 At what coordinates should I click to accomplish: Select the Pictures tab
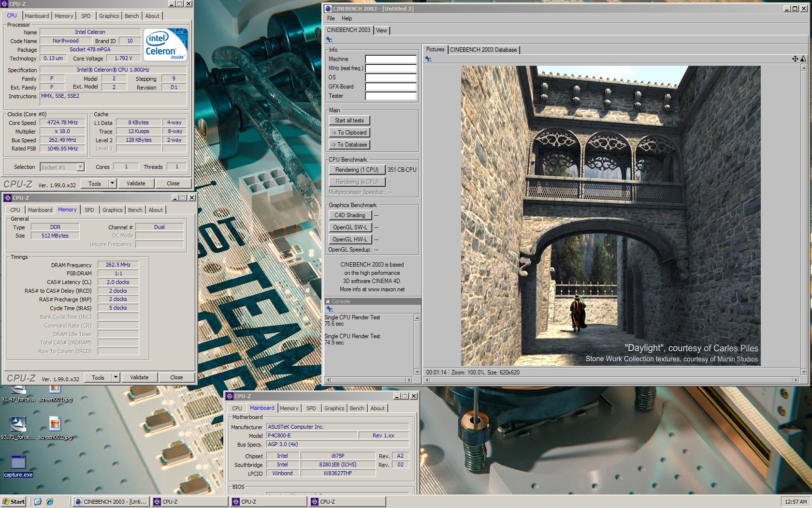pyautogui.click(x=435, y=49)
